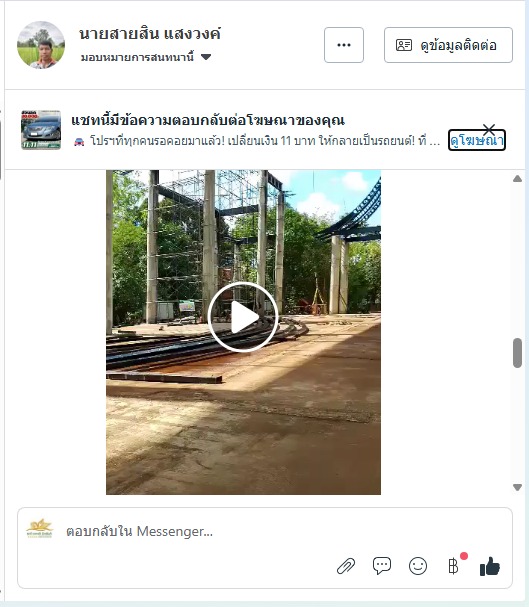
Task: Send a thumbs-up like
Action: click(490, 566)
